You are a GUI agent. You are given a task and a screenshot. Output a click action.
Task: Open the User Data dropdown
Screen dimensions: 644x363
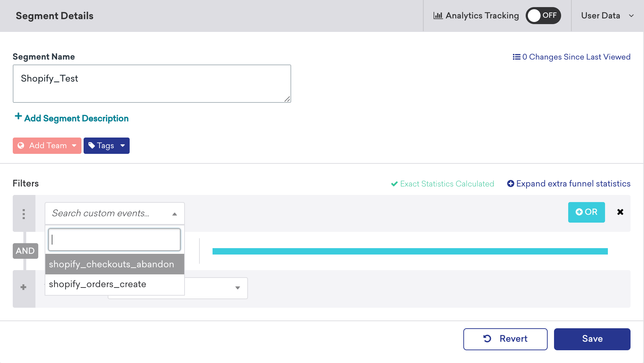tap(607, 16)
